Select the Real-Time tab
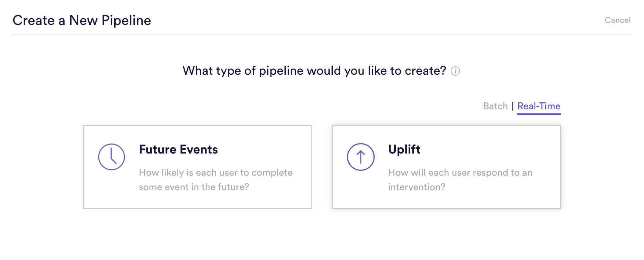Image resolution: width=644 pixels, height=260 pixels. click(x=539, y=106)
